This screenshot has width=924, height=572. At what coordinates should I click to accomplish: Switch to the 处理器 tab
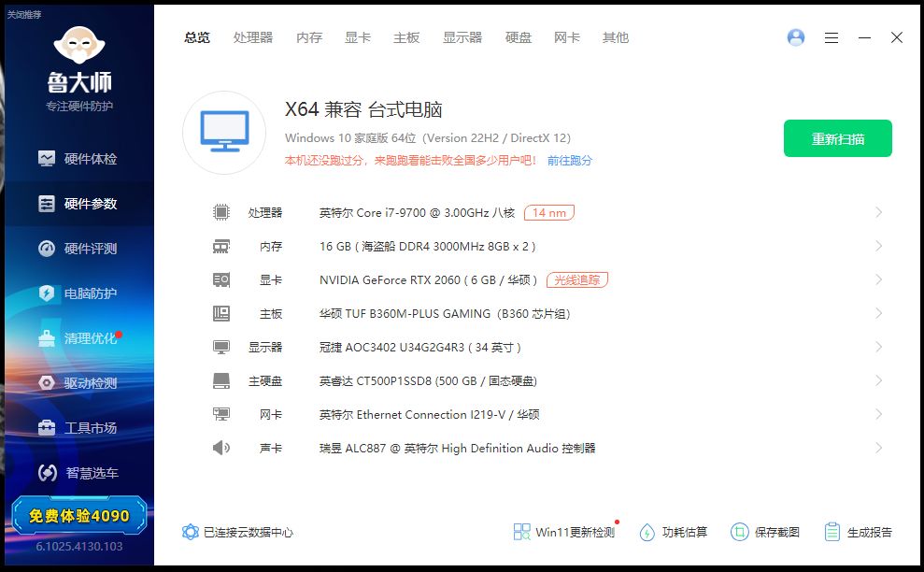pyautogui.click(x=253, y=37)
